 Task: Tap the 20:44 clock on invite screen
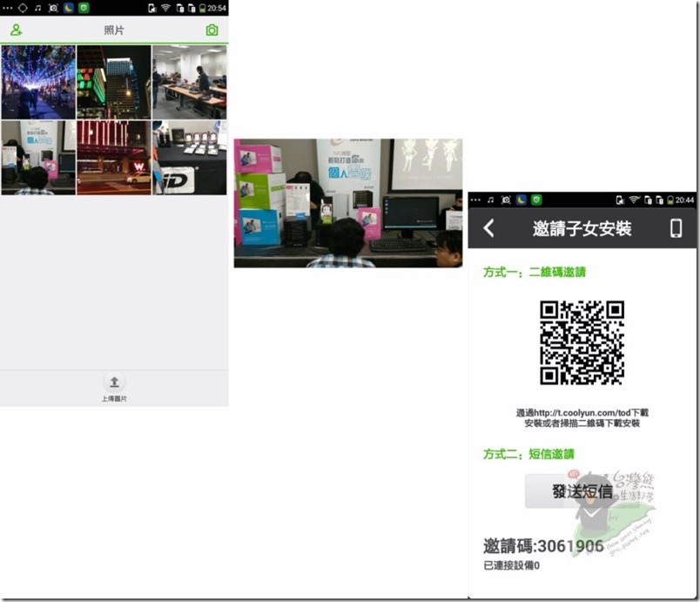685,200
